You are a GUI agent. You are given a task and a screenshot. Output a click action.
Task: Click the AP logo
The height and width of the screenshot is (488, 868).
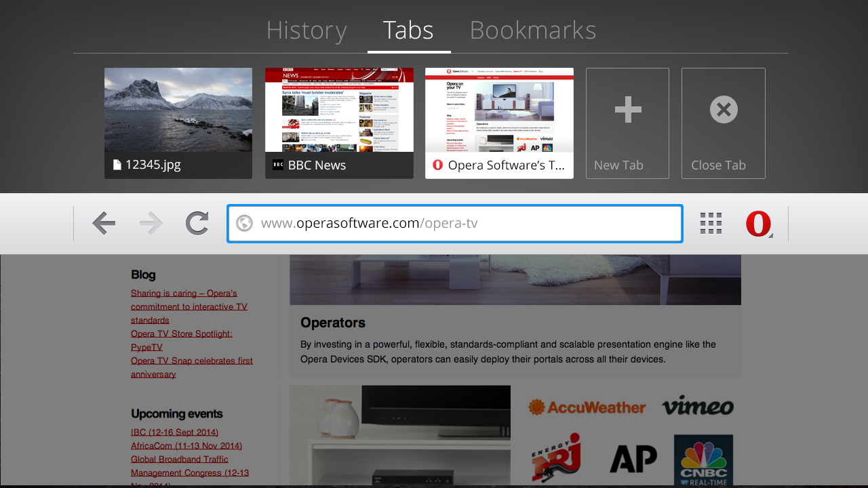pos(633,459)
